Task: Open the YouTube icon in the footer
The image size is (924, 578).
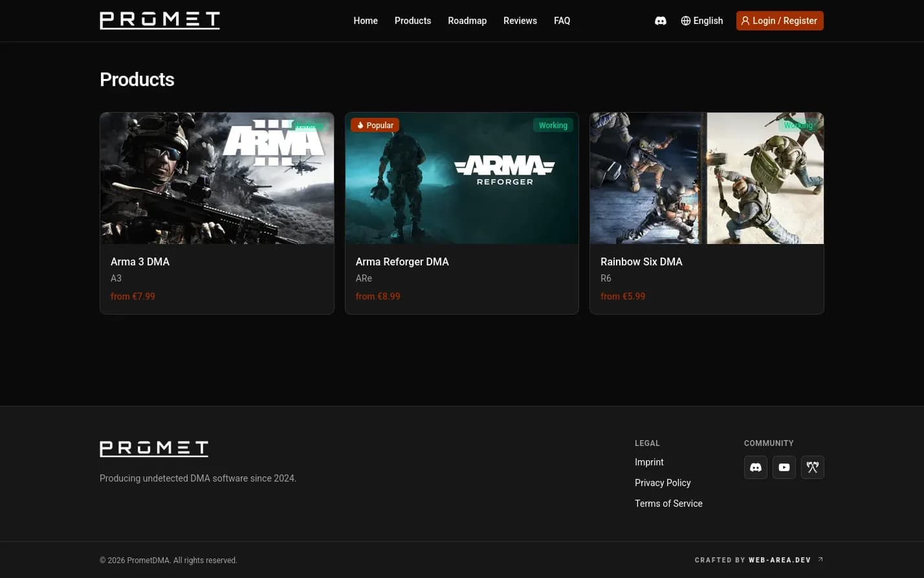Action: (784, 467)
